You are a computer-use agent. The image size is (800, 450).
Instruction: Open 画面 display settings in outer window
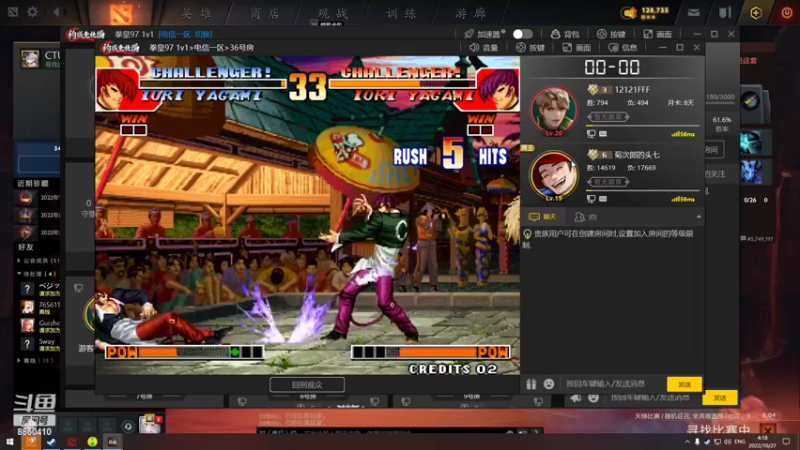tap(657, 34)
